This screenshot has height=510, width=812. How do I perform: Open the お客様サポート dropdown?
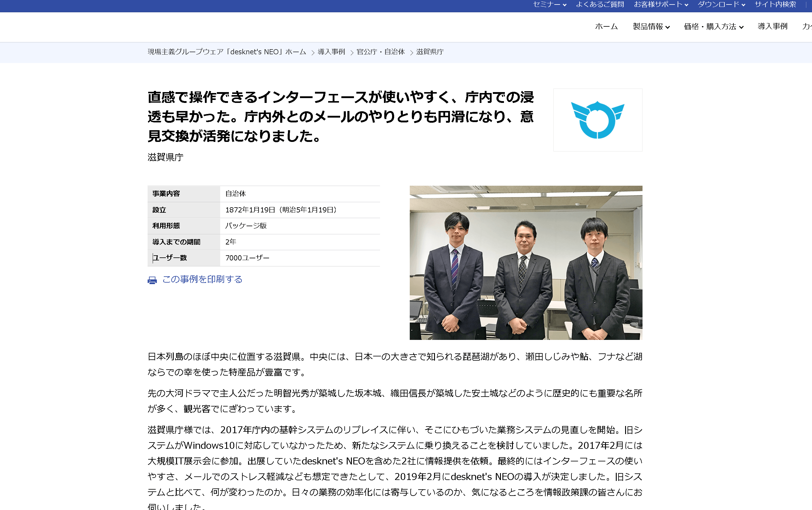tap(661, 4)
